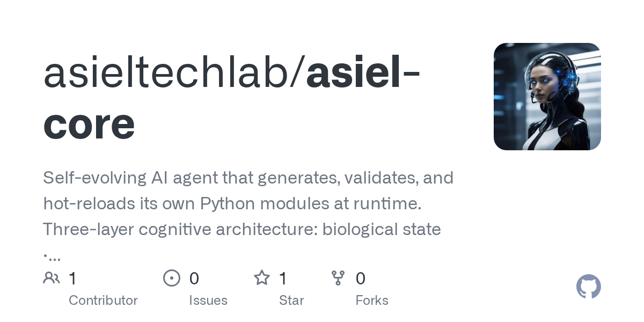The image size is (644, 322).
Task: Click the contributor count number
Action: tap(73, 279)
